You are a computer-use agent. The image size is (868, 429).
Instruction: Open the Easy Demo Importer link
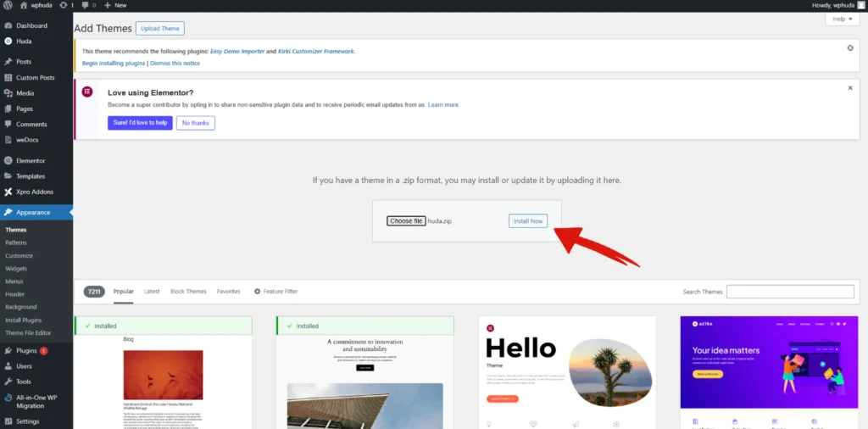pos(237,51)
